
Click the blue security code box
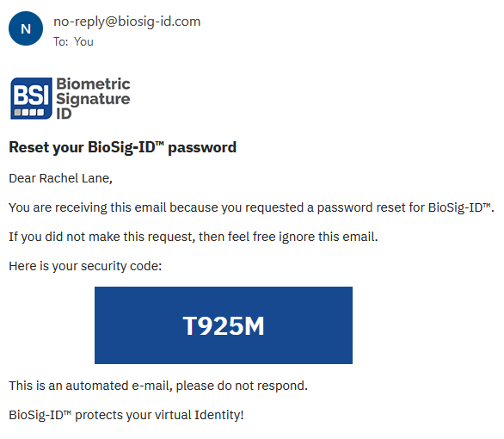pos(224,325)
